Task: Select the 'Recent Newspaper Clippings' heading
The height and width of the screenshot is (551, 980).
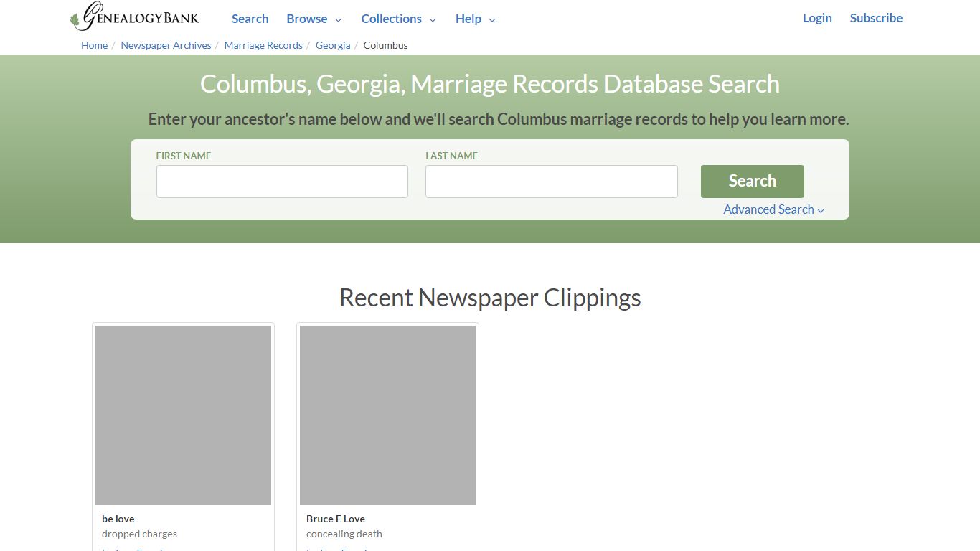Action: tap(490, 298)
